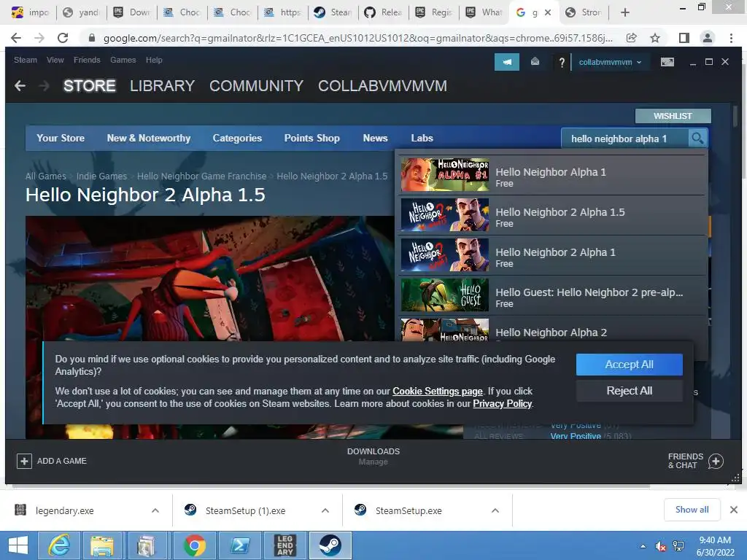
Task: Open Categories dropdown menu
Action: point(237,138)
